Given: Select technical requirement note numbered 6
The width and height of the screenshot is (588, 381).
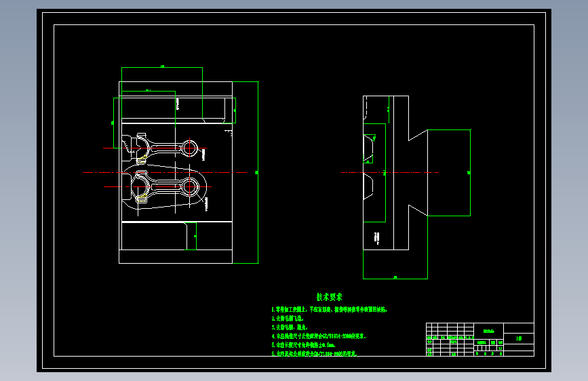Looking at the screenshot, I should point(314,353).
